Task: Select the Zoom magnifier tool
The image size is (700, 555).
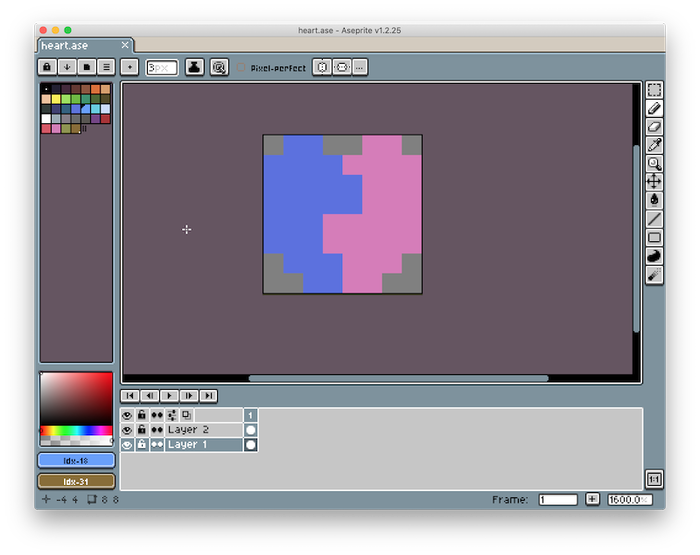Action: [654, 163]
